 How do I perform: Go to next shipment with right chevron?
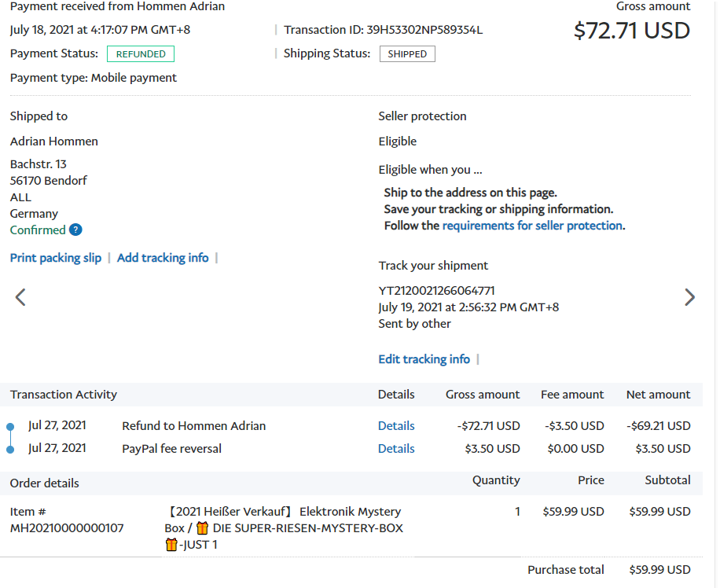pos(689,297)
